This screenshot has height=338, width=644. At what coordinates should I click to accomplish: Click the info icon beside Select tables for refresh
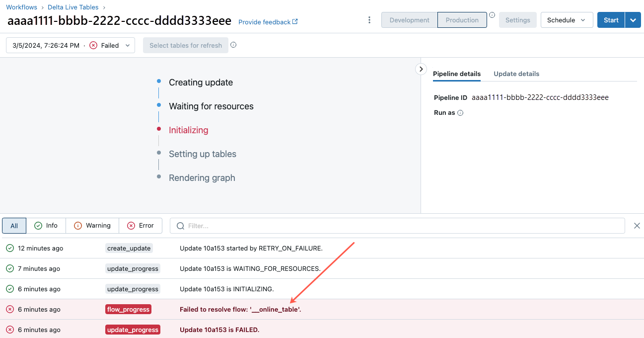pos(233,45)
